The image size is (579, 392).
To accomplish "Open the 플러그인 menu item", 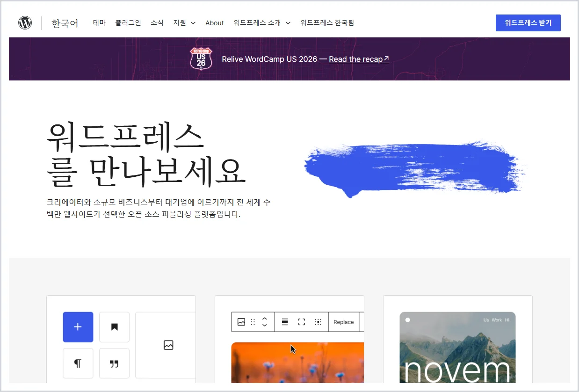I will [128, 22].
